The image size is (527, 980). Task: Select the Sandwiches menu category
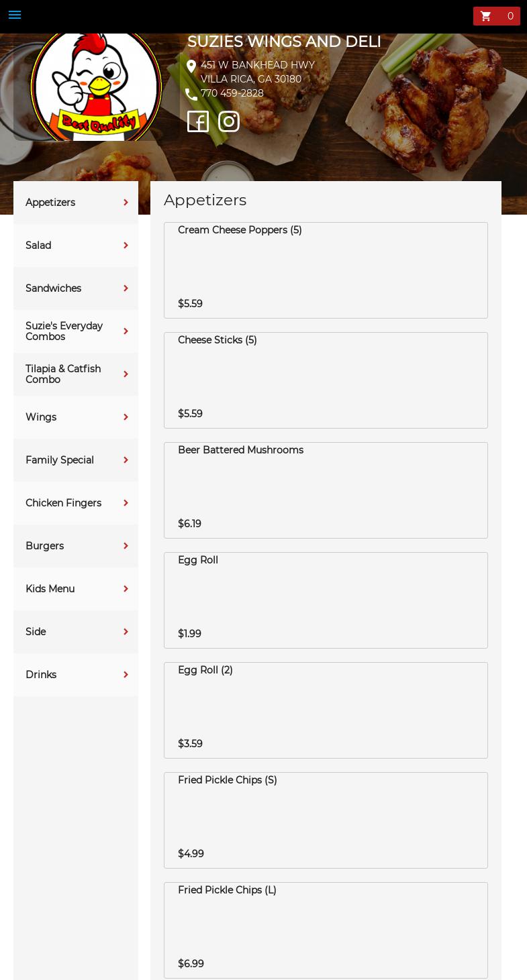point(54,288)
